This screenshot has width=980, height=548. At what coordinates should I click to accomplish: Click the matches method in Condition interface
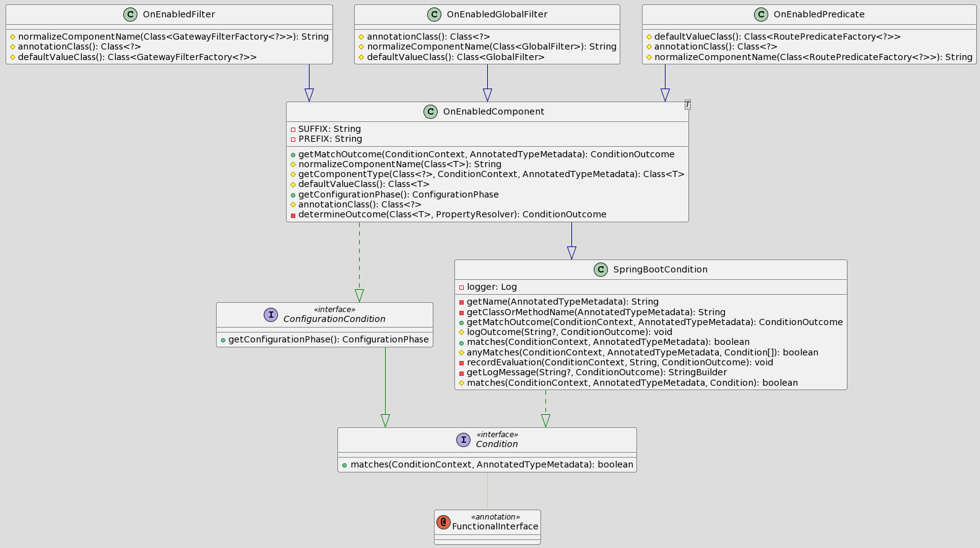click(x=491, y=464)
